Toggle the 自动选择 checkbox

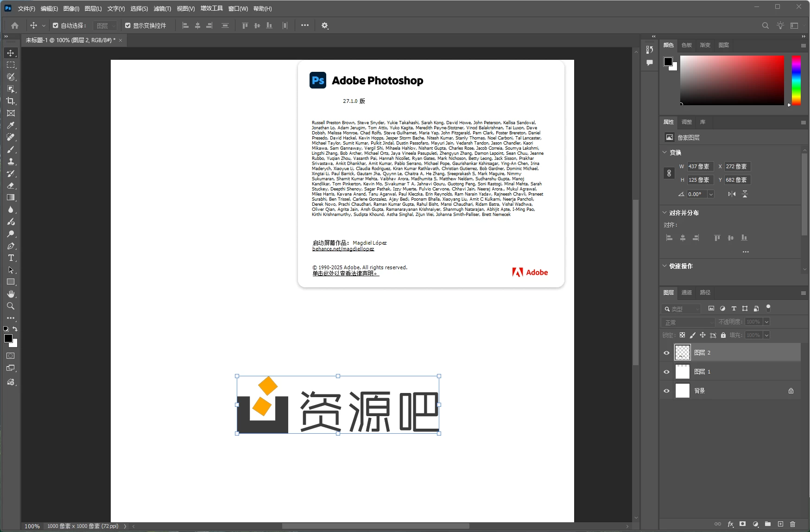(x=56, y=25)
